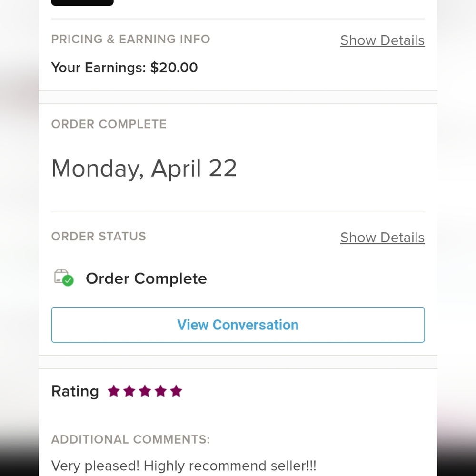The image size is (476, 476).
Task: Click the Your Earnings $20.00 line
Action: (x=124, y=68)
